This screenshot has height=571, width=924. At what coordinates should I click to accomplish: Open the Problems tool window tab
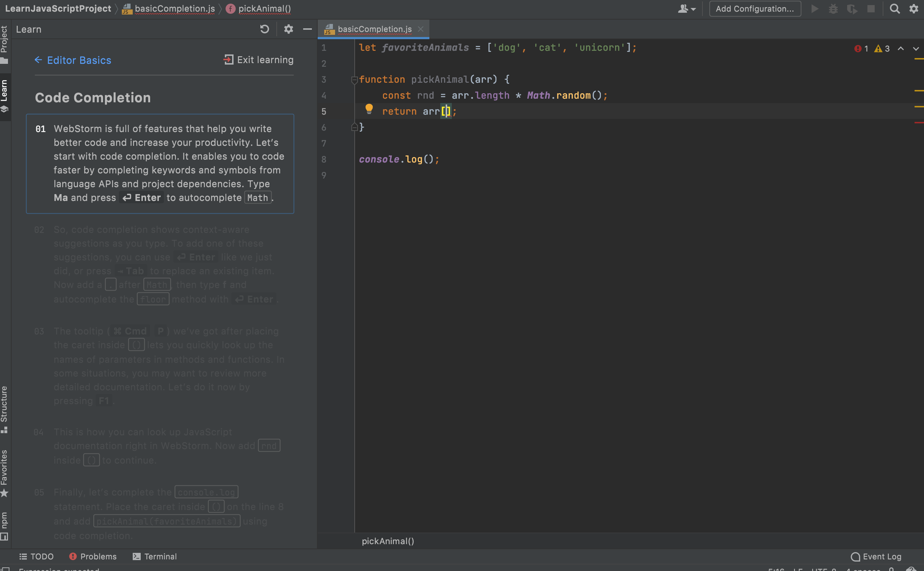point(93,556)
